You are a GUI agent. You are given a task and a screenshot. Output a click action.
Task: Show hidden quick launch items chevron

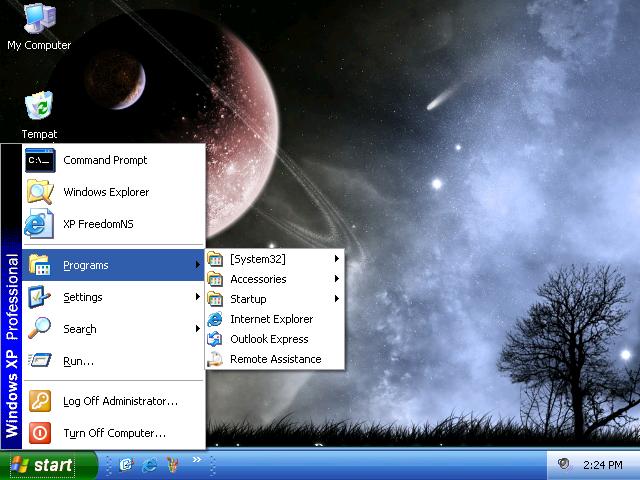197,460
